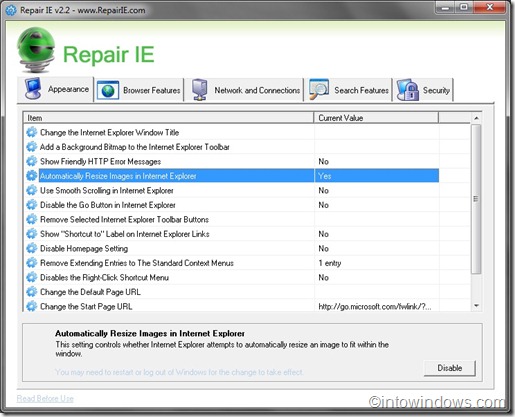Click gear icon beside Disable the Go Button
Screen dimensions: 515x417
(x=32, y=205)
